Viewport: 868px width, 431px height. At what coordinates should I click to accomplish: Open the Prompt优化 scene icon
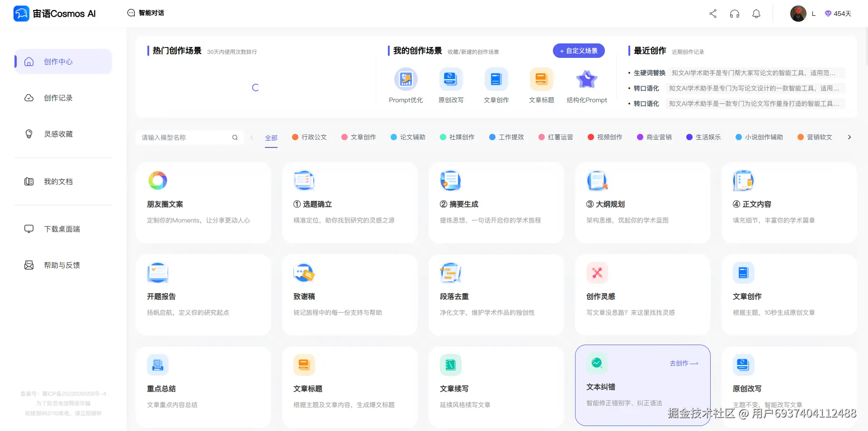point(406,79)
